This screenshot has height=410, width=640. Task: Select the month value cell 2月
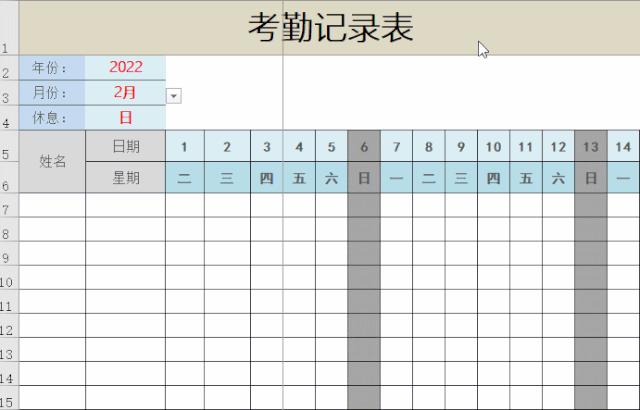click(x=125, y=93)
